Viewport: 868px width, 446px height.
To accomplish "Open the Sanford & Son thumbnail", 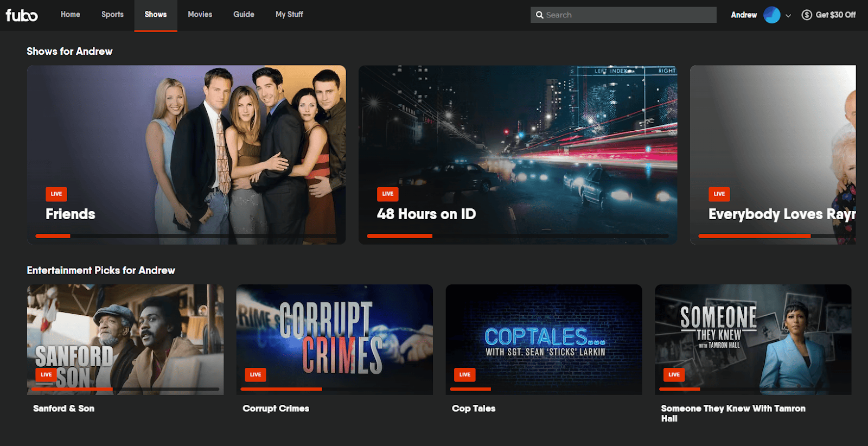I will [x=125, y=340].
